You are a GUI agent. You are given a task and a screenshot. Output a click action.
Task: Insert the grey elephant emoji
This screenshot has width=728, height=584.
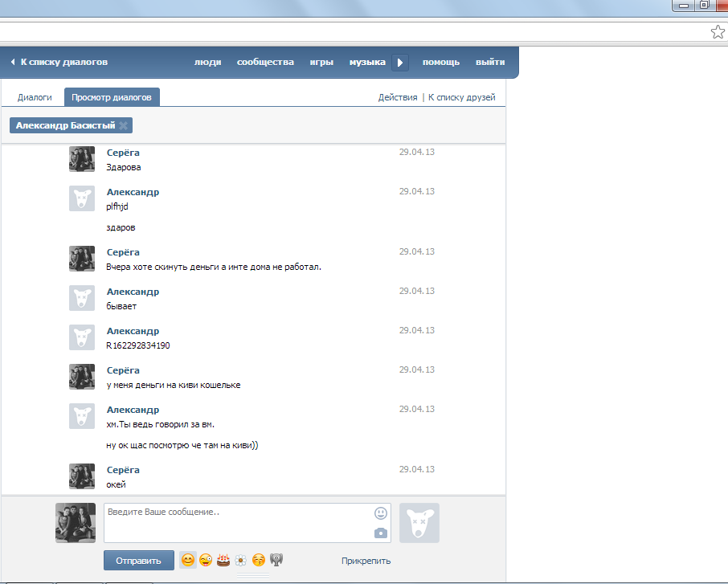pyautogui.click(x=276, y=560)
